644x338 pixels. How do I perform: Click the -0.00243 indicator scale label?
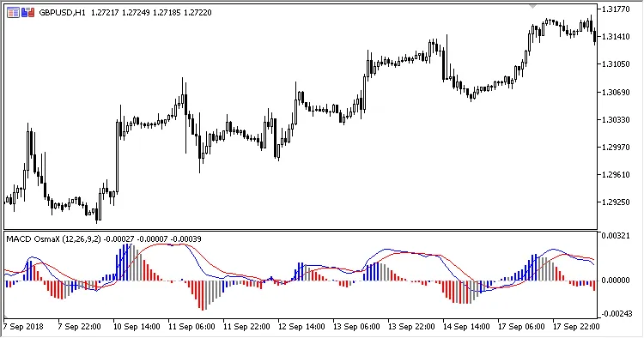616,314
